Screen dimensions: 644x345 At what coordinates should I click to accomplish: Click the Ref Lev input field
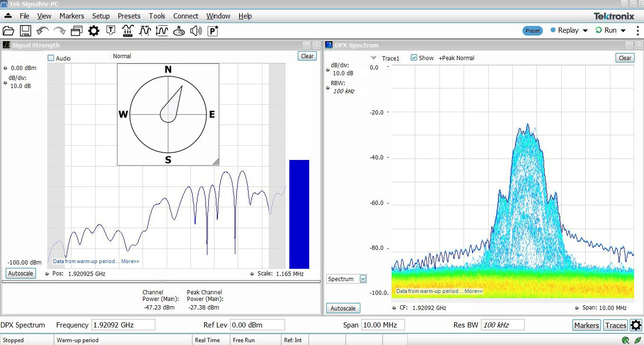257,325
